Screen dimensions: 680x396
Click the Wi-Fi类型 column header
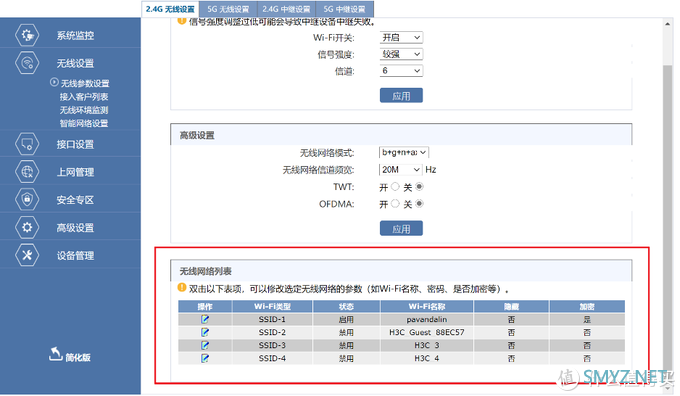[x=272, y=306]
